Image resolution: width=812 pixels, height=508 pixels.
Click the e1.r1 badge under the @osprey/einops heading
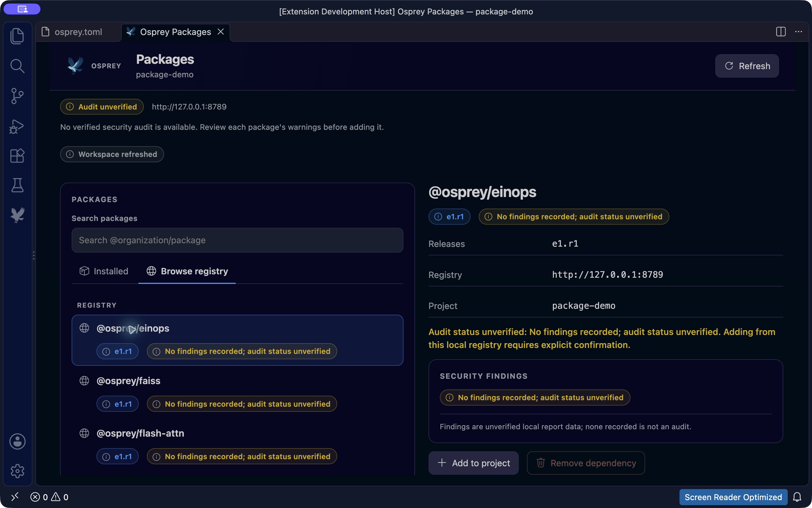(449, 217)
